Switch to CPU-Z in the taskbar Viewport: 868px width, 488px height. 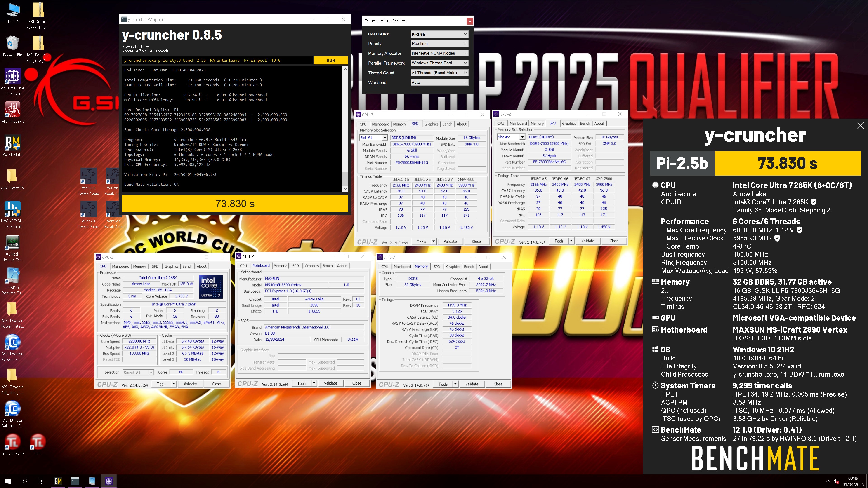tap(109, 481)
